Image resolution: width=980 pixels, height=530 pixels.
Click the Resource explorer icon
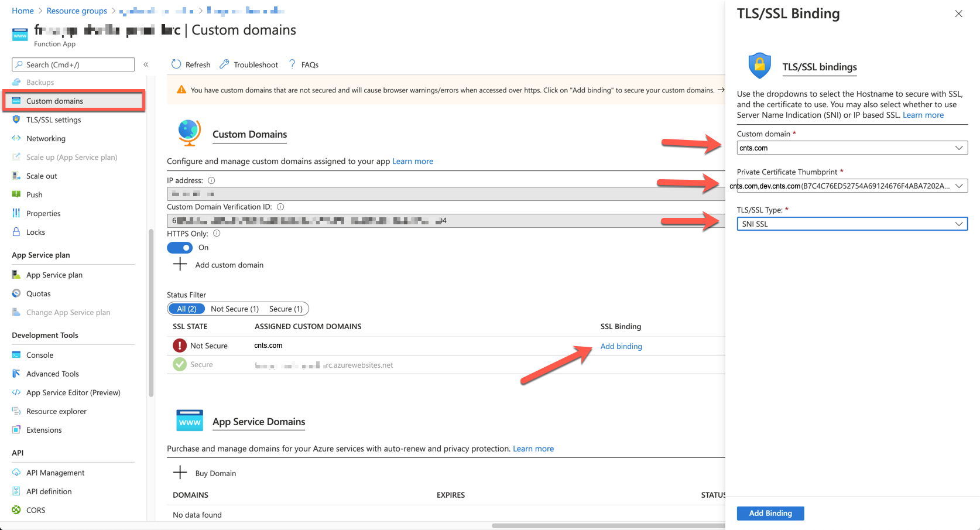click(x=16, y=411)
